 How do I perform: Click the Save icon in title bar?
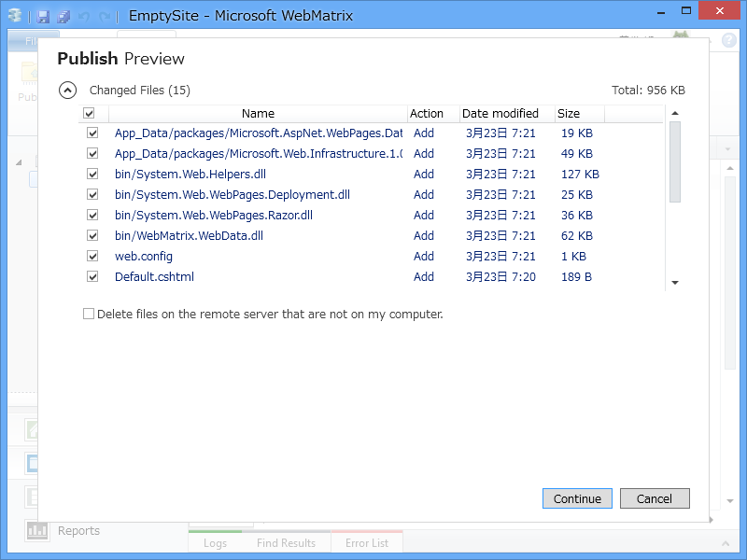tap(43, 17)
